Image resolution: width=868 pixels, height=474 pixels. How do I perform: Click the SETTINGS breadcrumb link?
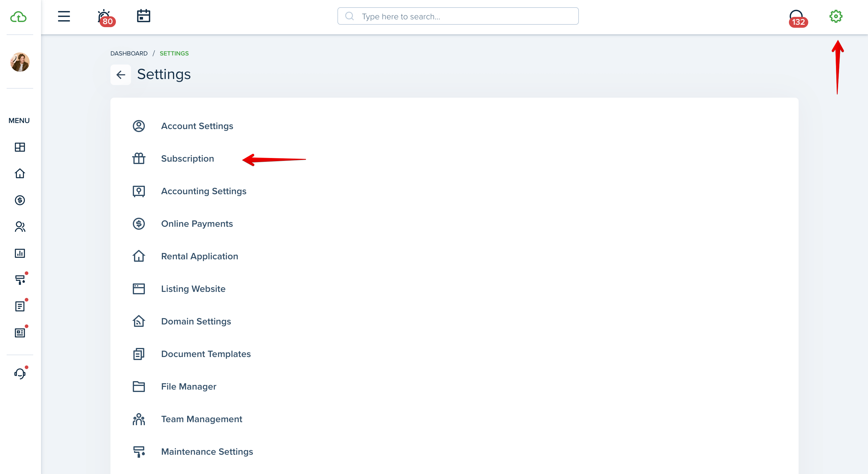[x=174, y=54]
